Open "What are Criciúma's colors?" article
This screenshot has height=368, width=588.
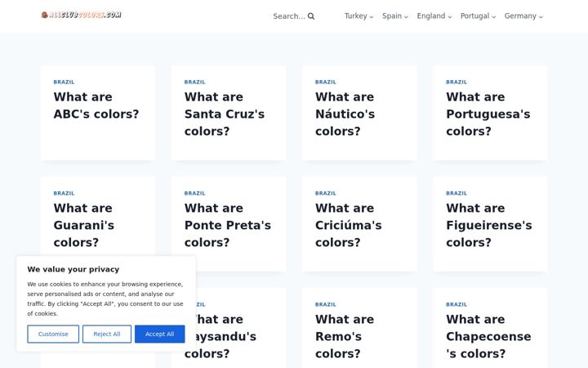(349, 226)
